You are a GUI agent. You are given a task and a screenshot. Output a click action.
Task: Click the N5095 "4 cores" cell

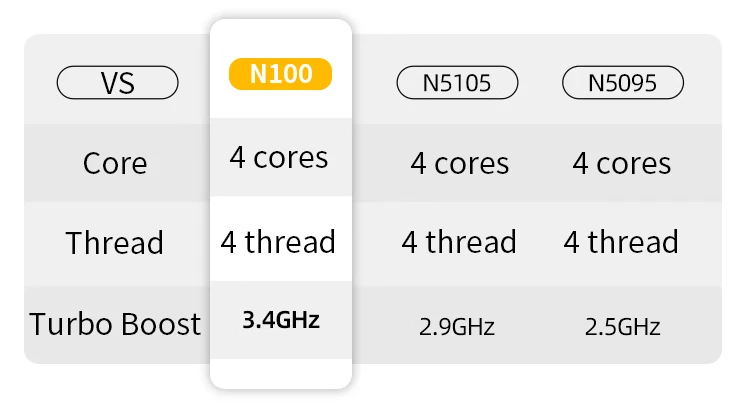coord(621,163)
